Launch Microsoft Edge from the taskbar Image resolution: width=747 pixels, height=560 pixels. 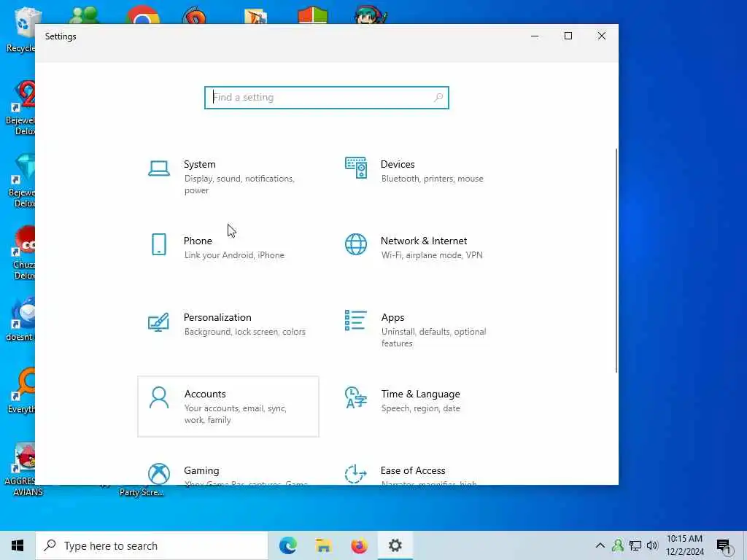(287, 545)
